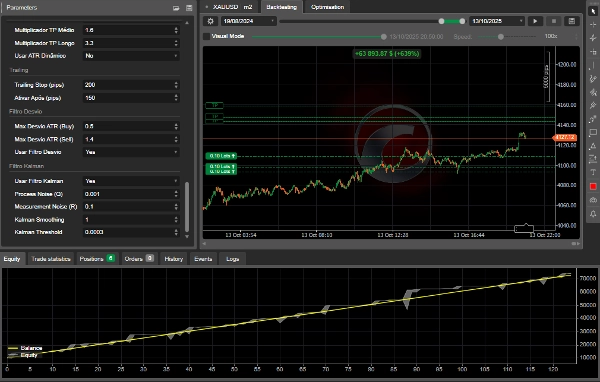600x382 pixels.
Task: Select the triangle shape drawing tool
Action: [593, 146]
